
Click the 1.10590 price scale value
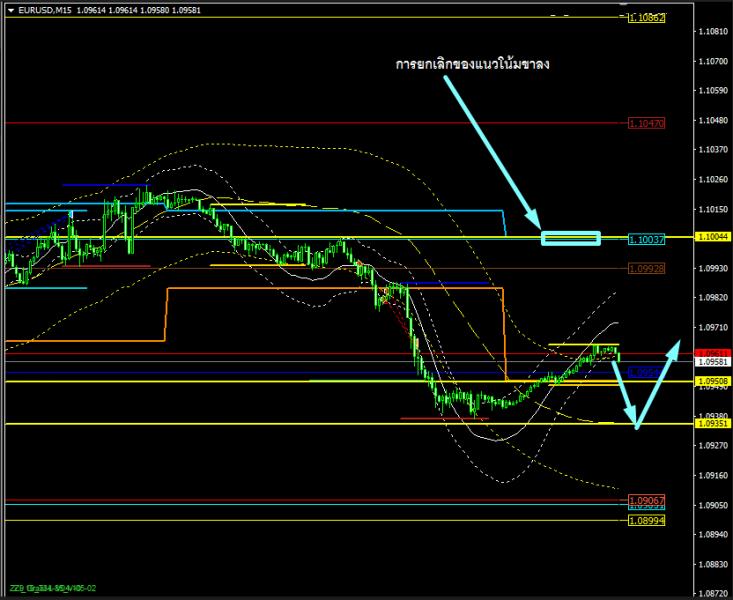point(713,90)
